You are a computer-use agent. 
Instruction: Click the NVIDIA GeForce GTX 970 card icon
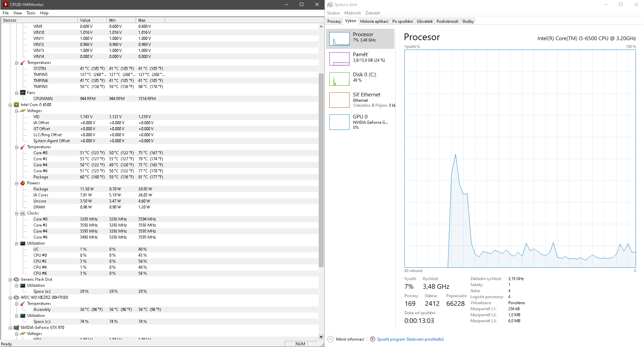pyautogui.click(x=16, y=328)
